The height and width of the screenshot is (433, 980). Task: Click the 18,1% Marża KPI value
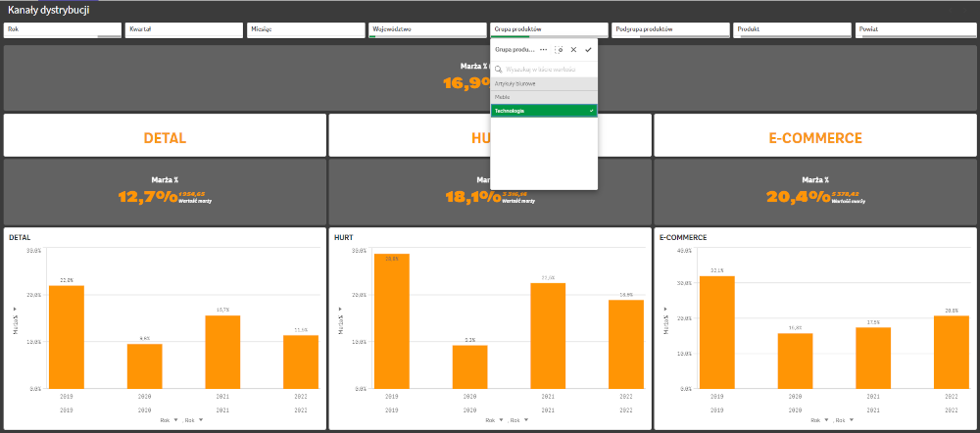click(x=472, y=197)
